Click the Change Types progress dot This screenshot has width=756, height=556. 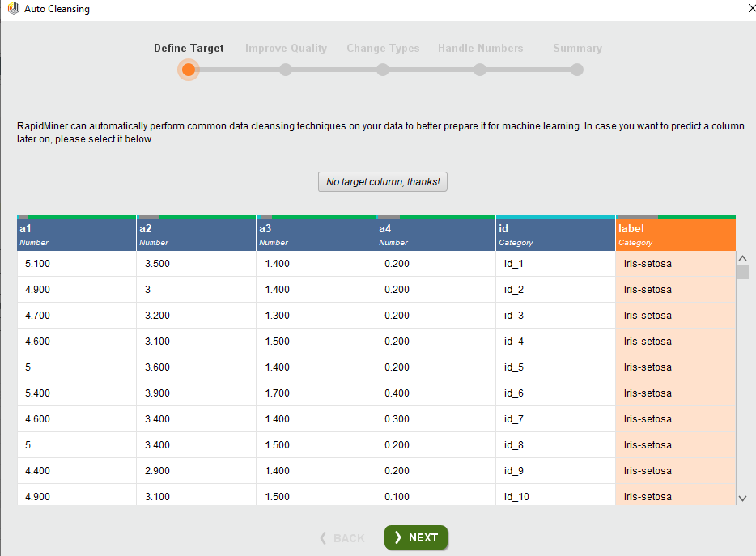(x=383, y=70)
